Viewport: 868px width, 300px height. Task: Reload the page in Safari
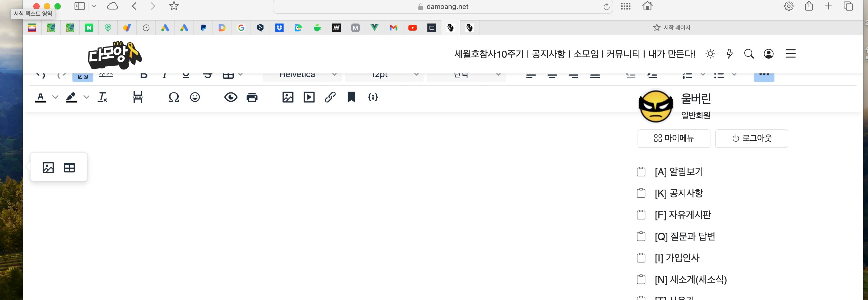coord(606,7)
